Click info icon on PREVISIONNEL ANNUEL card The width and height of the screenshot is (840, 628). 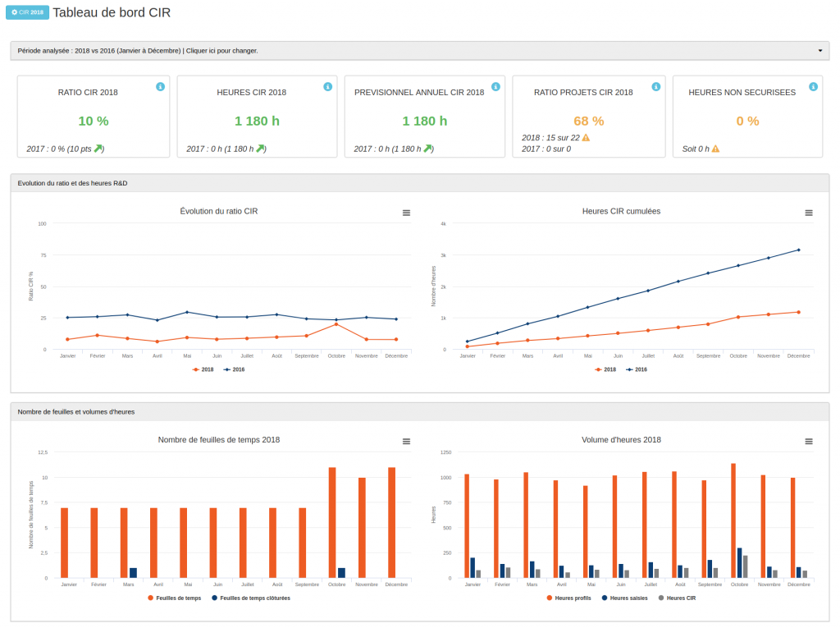point(495,87)
